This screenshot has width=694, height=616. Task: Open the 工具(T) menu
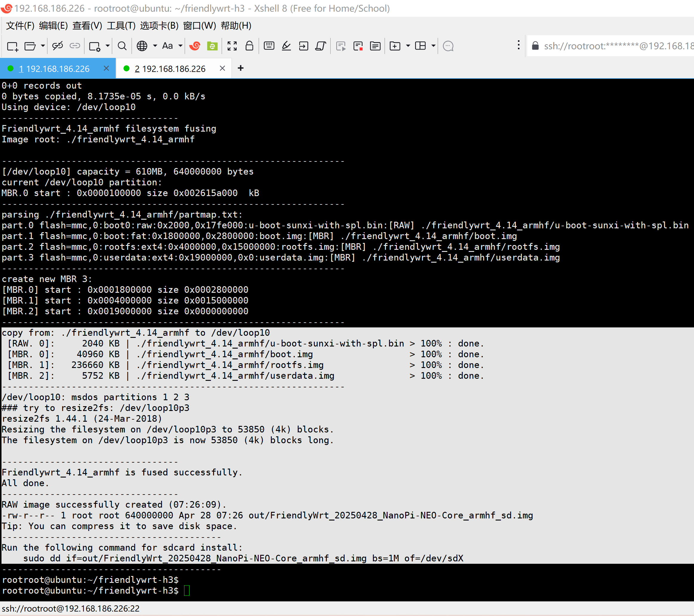[121, 26]
